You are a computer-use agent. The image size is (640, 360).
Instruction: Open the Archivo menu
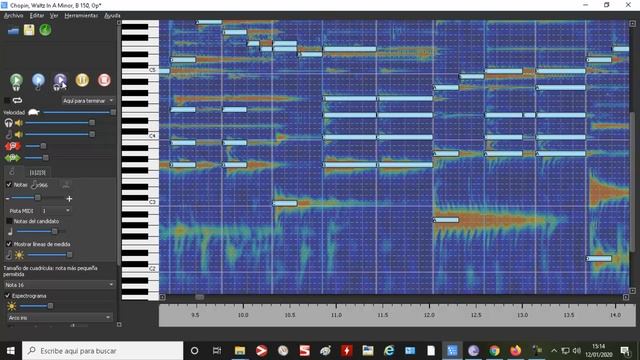tap(13, 16)
